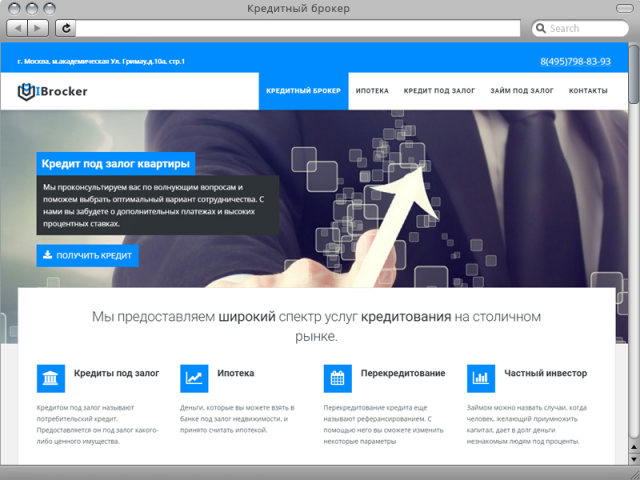Click the pill-shaped toolbar toggle in title bar

624,8
